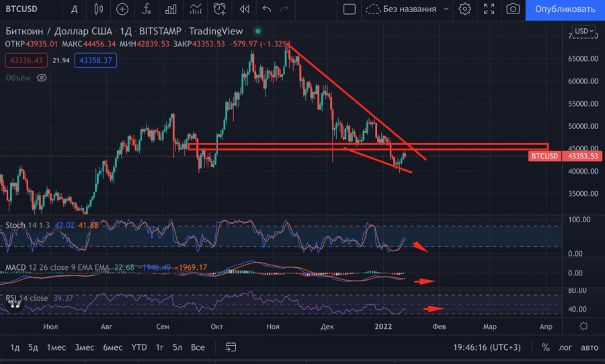Select the chart layout square icon
605x364 pixels.
point(349,9)
